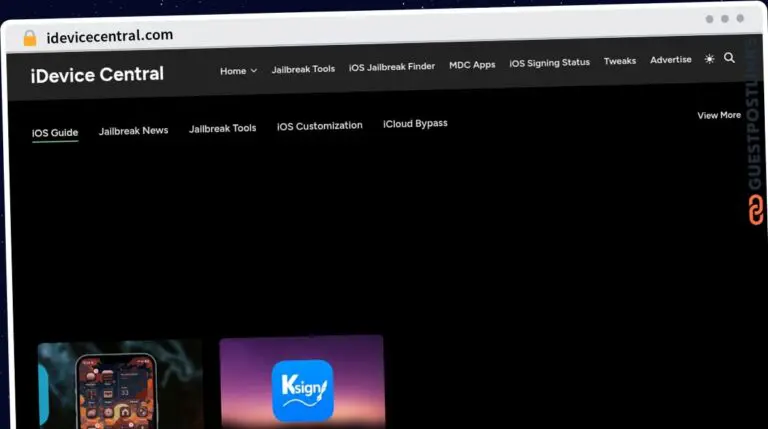768x429 pixels.
Task: Open the Tweaks menu item
Action: (x=619, y=61)
